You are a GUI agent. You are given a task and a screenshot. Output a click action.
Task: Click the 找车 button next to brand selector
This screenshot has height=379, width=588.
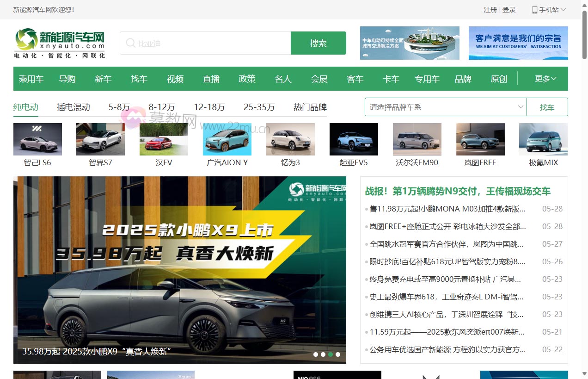pos(547,107)
